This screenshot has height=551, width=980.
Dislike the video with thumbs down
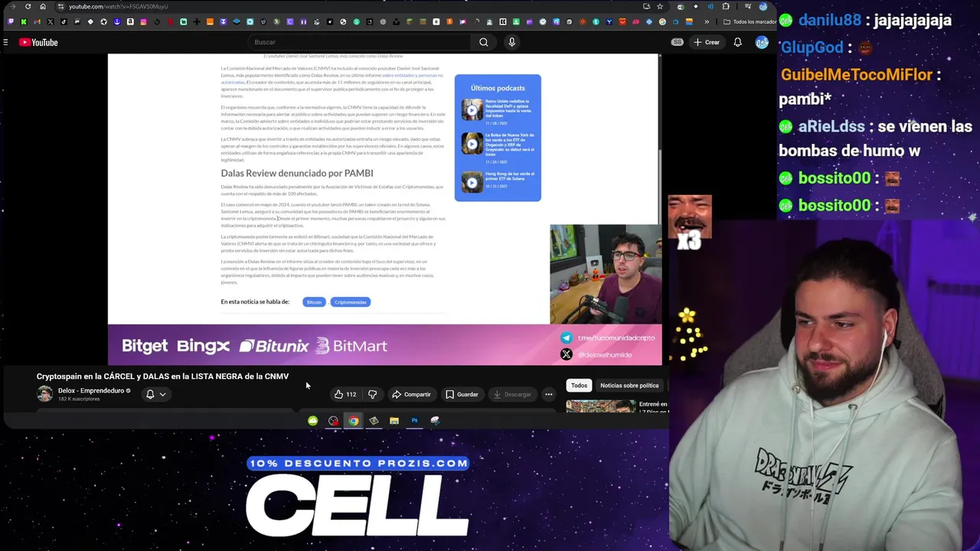pyautogui.click(x=373, y=394)
